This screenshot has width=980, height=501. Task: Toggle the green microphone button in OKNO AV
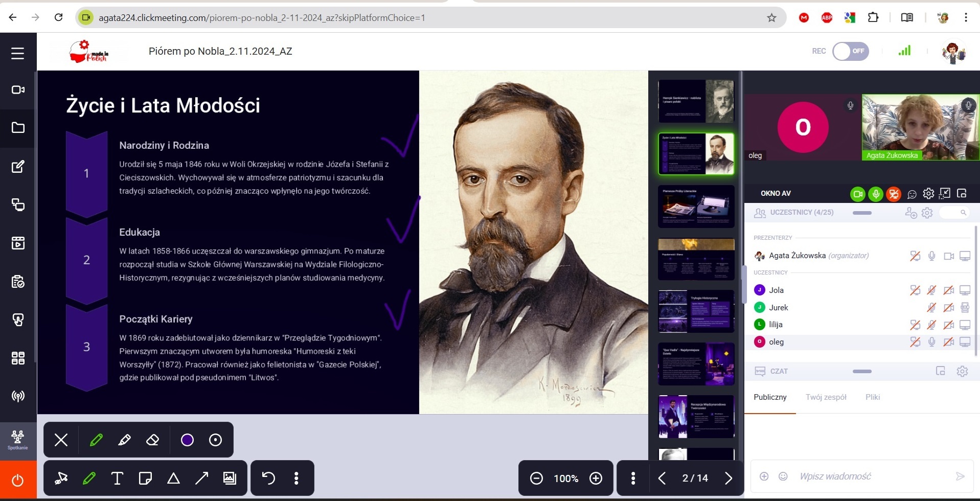tap(876, 194)
